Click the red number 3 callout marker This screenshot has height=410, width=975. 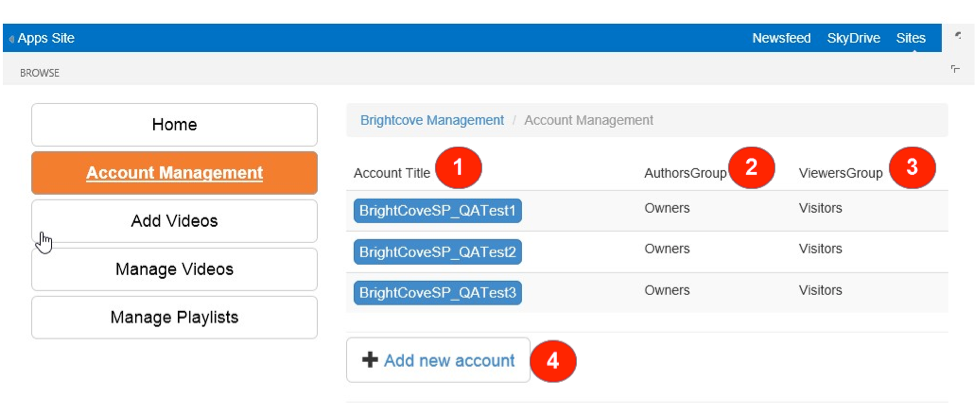[x=911, y=168]
